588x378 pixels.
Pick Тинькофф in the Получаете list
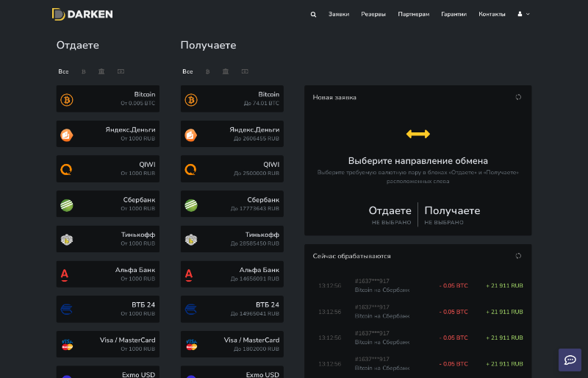[x=232, y=239]
